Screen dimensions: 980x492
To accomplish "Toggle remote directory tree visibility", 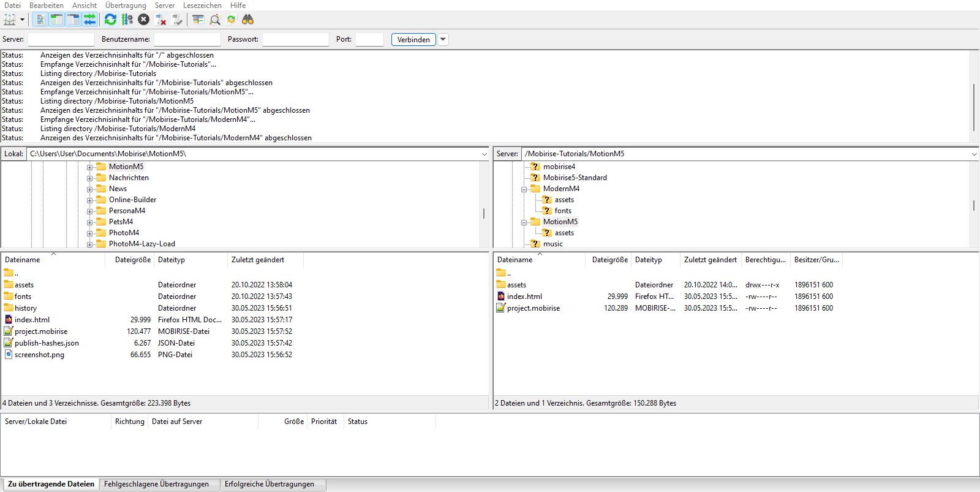I will click(73, 20).
